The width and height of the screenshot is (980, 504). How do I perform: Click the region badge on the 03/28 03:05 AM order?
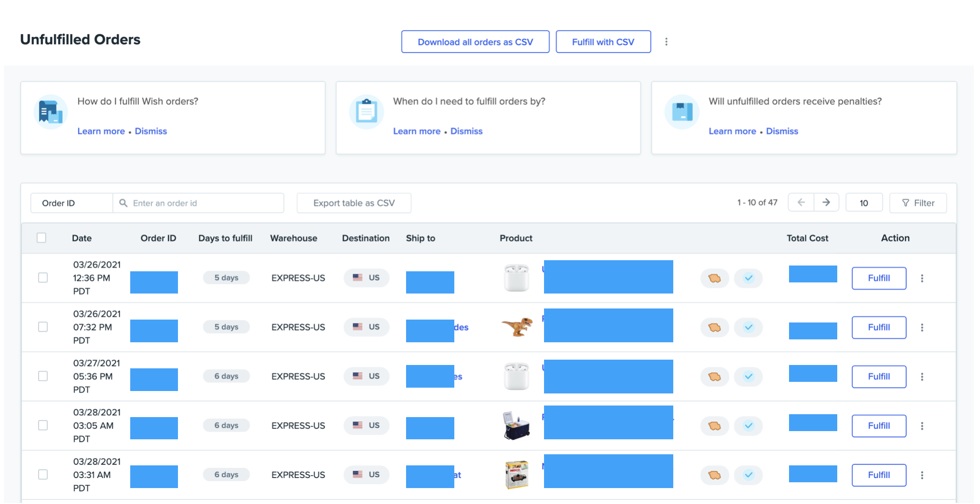(x=714, y=426)
